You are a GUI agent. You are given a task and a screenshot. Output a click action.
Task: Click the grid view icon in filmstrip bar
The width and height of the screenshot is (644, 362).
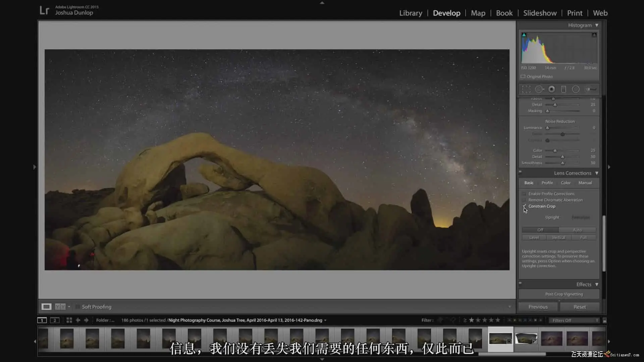(x=69, y=320)
